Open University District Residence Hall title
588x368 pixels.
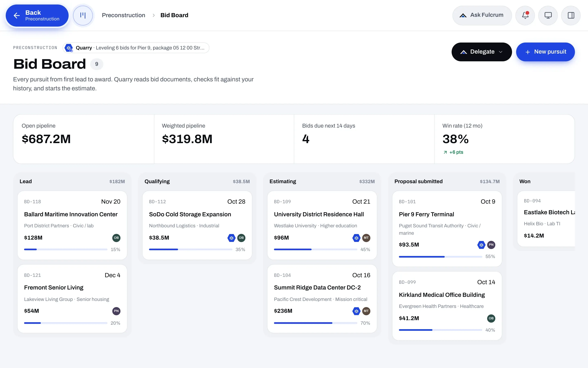(x=319, y=214)
